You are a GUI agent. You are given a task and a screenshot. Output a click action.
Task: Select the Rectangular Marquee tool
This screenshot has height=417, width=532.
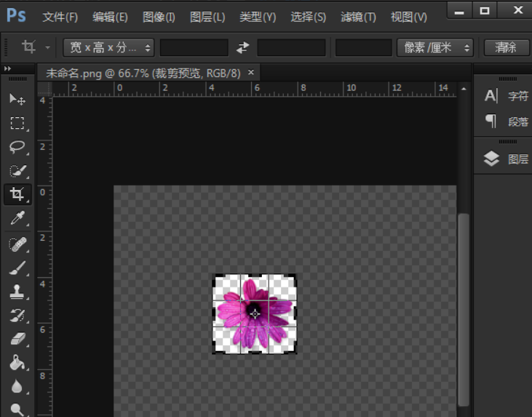click(17, 123)
